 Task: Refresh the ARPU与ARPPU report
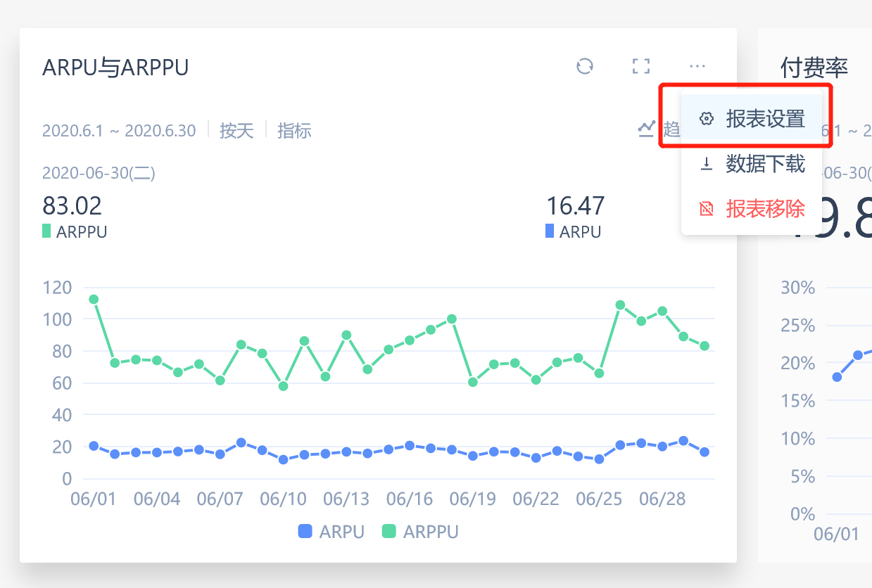pyautogui.click(x=585, y=67)
